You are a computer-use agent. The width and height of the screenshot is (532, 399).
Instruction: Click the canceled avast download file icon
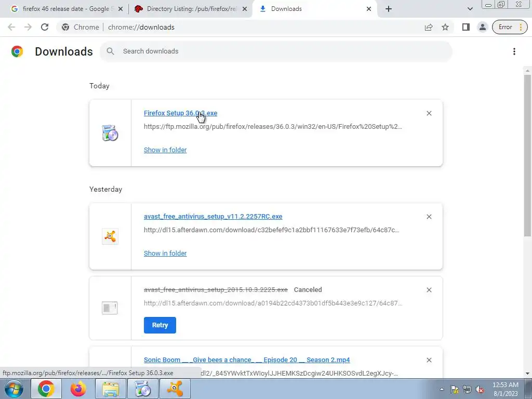(110, 308)
